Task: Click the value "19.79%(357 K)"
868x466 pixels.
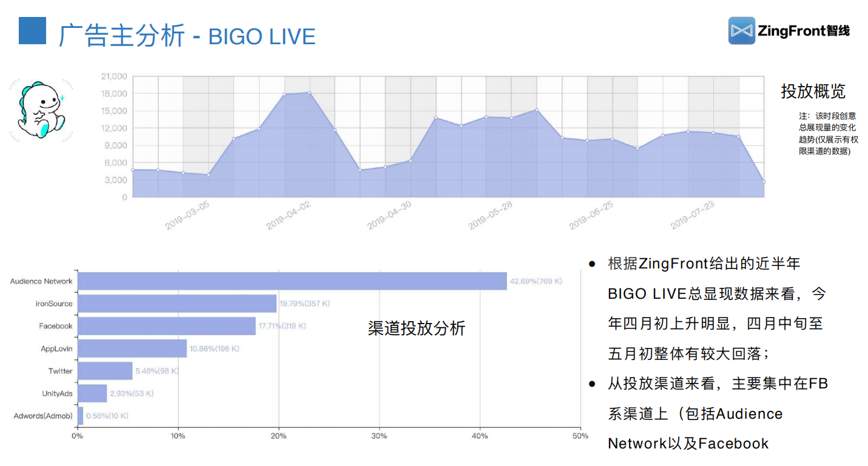Action: [304, 304]
